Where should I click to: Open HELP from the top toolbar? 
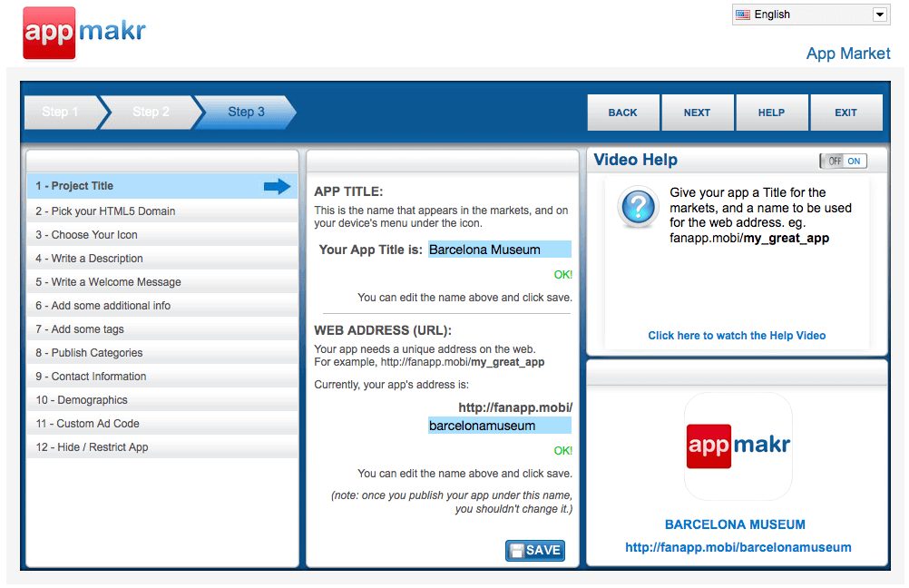(771, 113)
